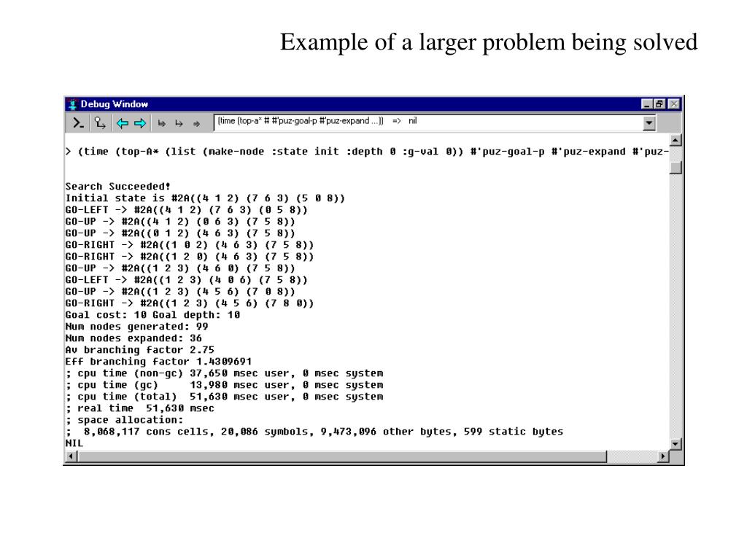Click the first gray step arrow icon
This screenshot has width=747, height=560.
(161, 124)
